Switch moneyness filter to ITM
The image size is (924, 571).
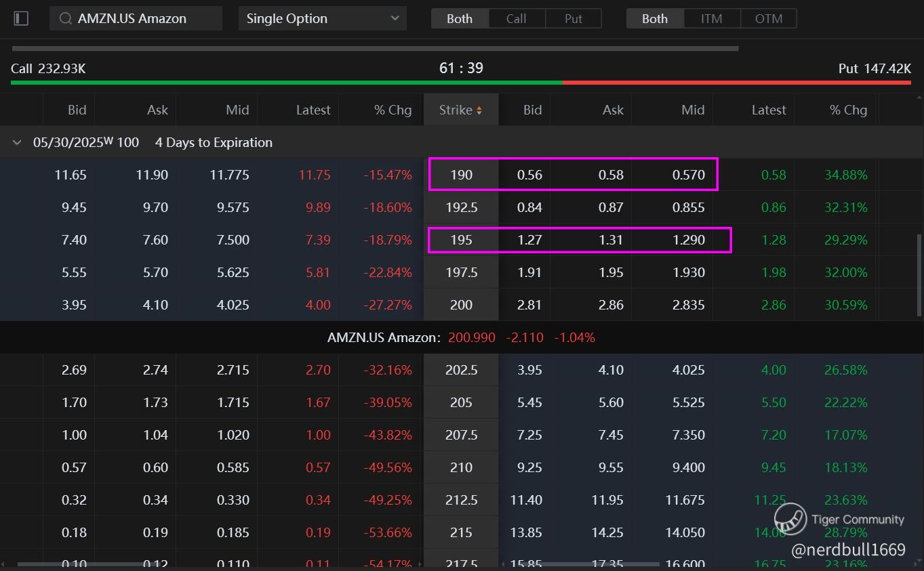pyautogui.click(x=711, y=18)
